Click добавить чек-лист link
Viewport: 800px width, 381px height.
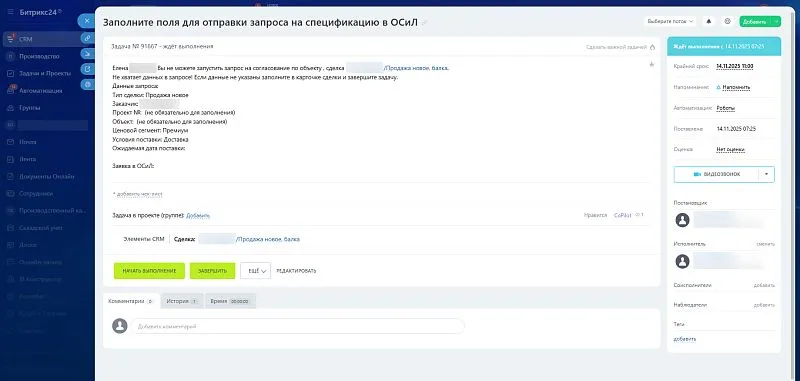(138, 194)
